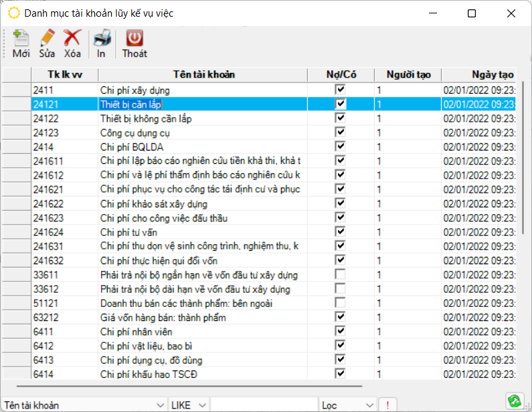Open the Tên tài khoản filter field dropdown
This screenshot has width=532, height=412.
tap(160, 405)
